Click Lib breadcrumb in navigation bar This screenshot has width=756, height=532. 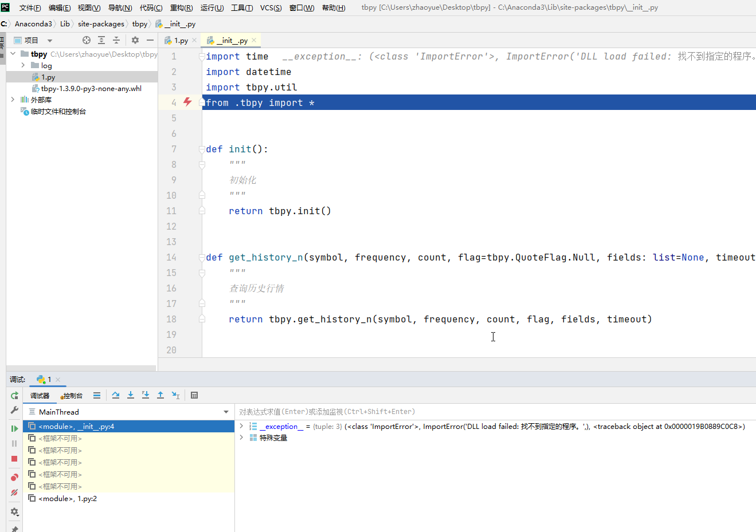click(65, 23)
